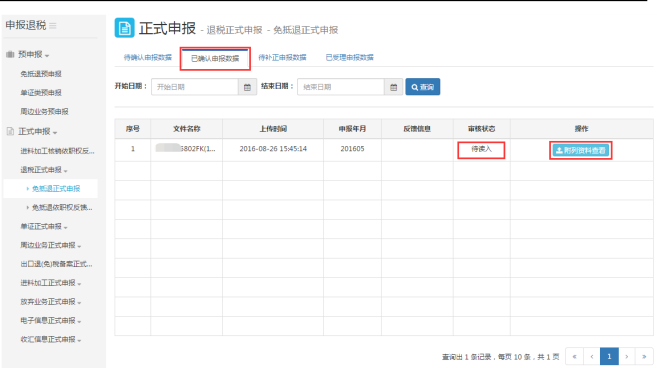
Task: Click the 2016-08-26 15:45:14 upload time cell
Action: coord(273,149)
